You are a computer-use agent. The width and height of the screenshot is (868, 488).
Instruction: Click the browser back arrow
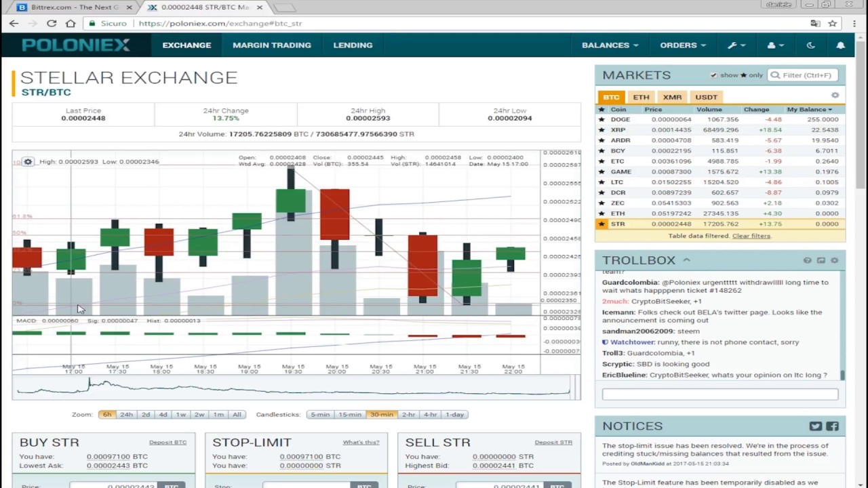coord(14,23)
